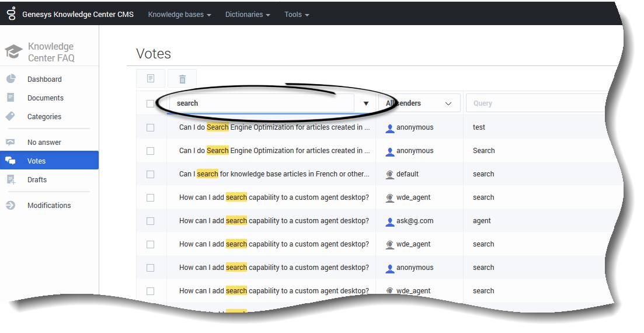Image resolution: width=644 pixels, height=333 pixels.
Task: Expand the Tools menu
Action: tap(297, 15)
